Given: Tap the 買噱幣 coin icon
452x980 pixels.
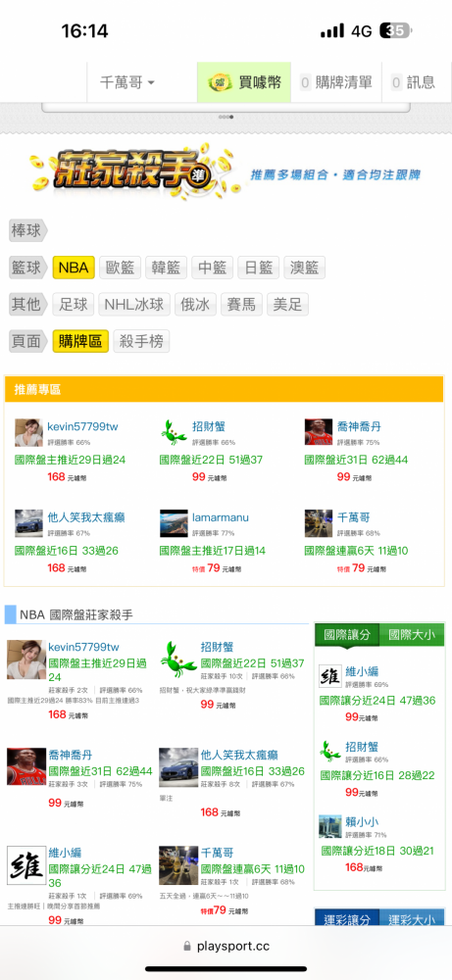Looking at the screenshot, I should click(221, 82).
